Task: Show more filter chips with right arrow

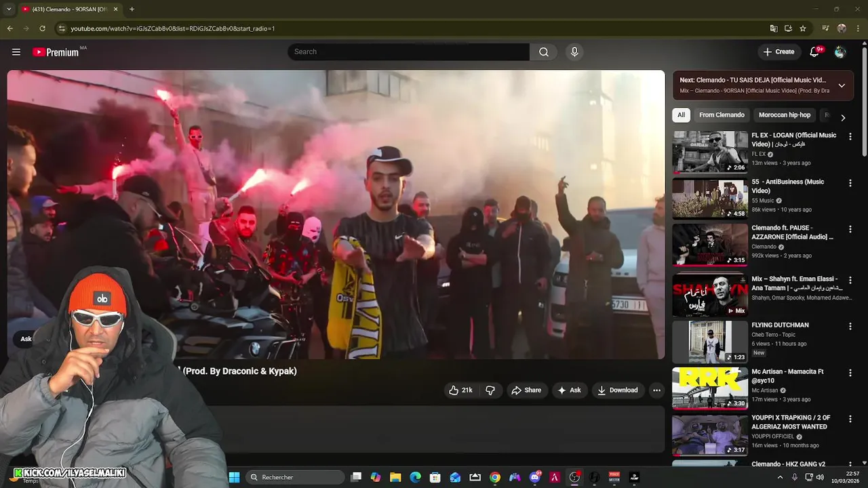Action: pyautogui.click(x=843, y=117)
